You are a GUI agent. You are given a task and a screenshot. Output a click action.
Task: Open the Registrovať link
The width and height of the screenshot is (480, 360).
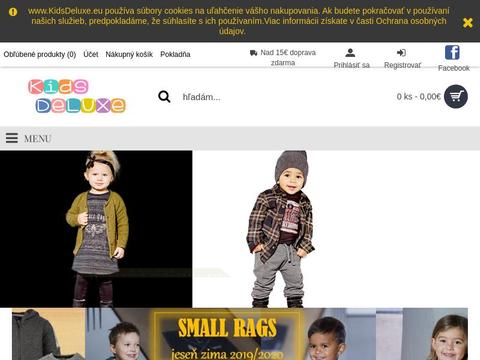tap(402, 65)
